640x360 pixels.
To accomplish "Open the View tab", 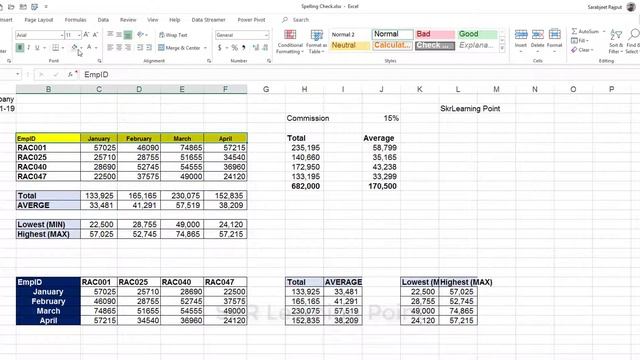I will pos(153,20).
